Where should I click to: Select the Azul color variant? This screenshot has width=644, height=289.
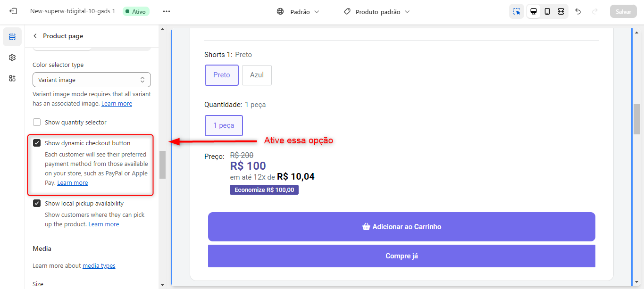pyautogui.click(x=257, y=75)
